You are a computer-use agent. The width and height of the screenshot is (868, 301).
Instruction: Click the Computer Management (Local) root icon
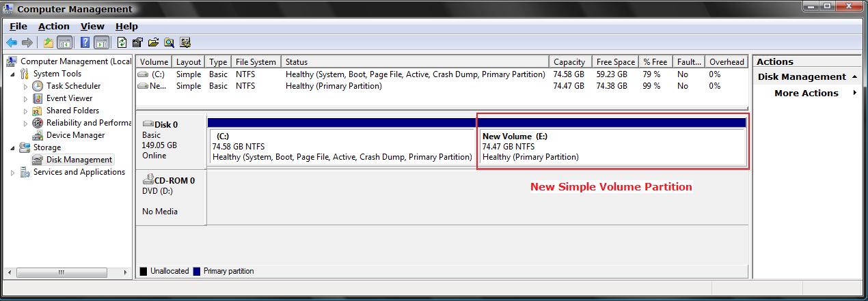tap(12, 61)
